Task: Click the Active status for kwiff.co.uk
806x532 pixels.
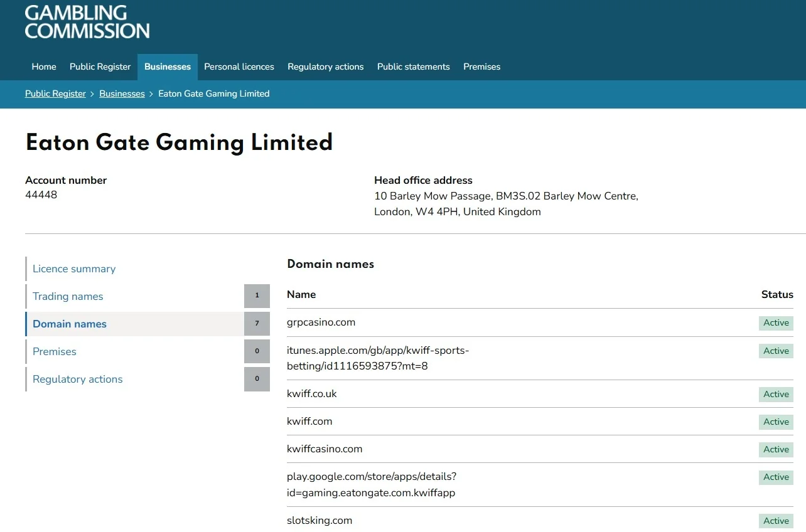Action: pyautogui.click(x=776, y=395)
